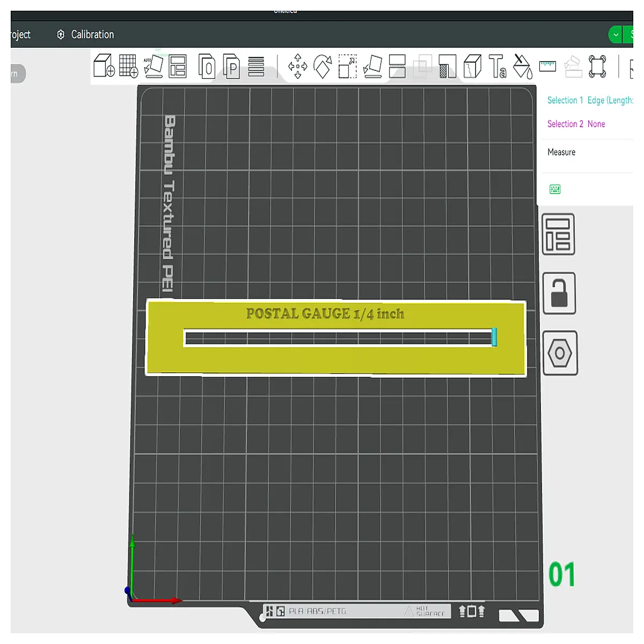Click the Split to objects icon
The image size is (644, 644).
point(207,66)
